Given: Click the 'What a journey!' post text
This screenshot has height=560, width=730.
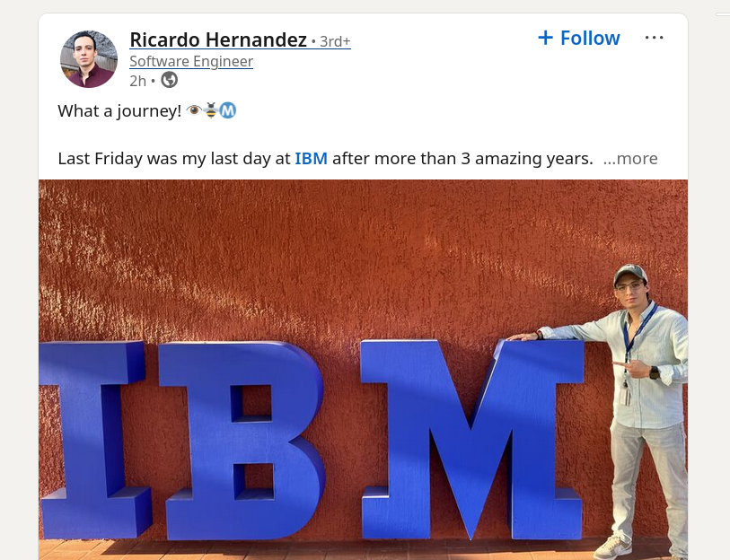Looking at the screenshot, I should (119, 110).
